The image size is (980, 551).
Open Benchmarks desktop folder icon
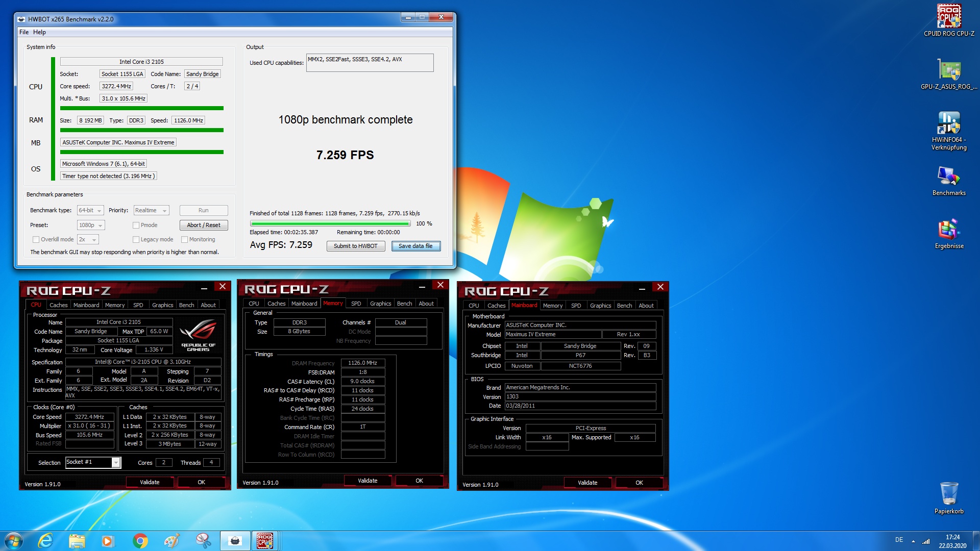[x=949, y=181]
